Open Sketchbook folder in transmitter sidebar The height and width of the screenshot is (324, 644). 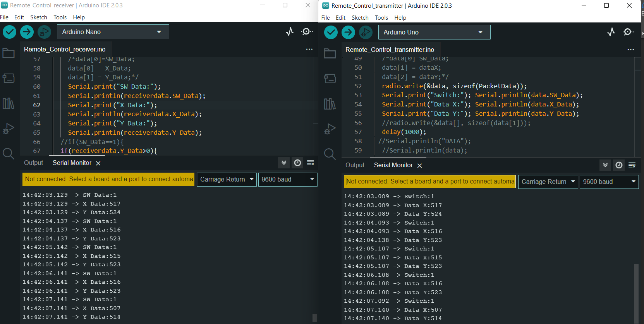click(x=330, y=53)
